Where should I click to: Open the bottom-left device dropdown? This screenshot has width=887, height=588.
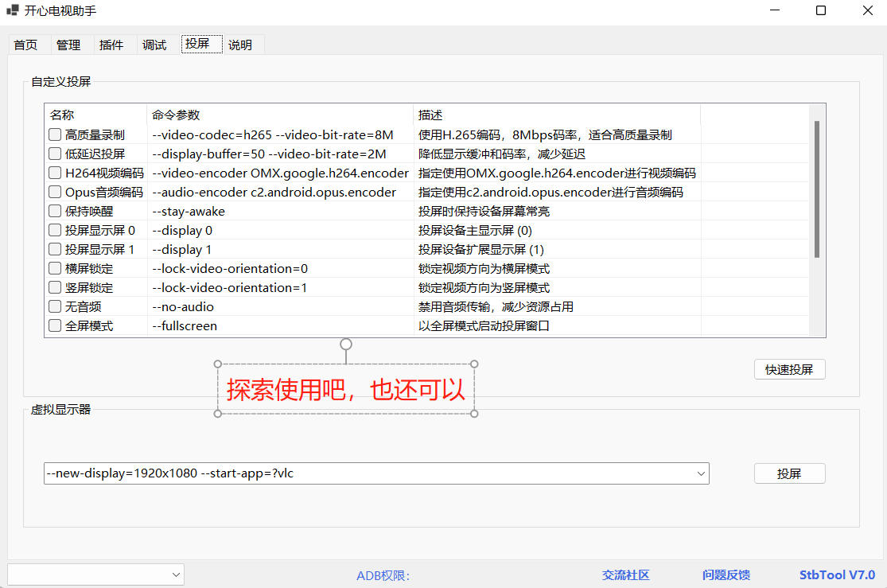176,574
